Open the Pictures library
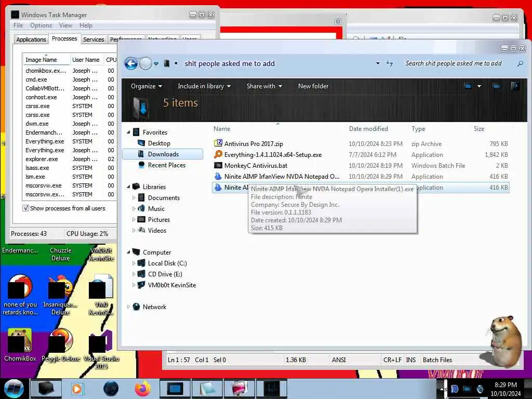This screenshot has width=532, height=399. pos(159,220)
